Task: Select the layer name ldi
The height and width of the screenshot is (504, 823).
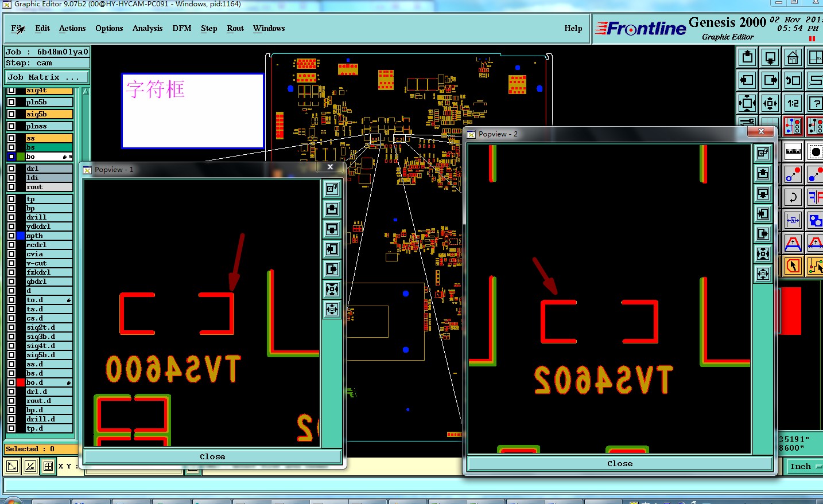Action: [49, 178]
